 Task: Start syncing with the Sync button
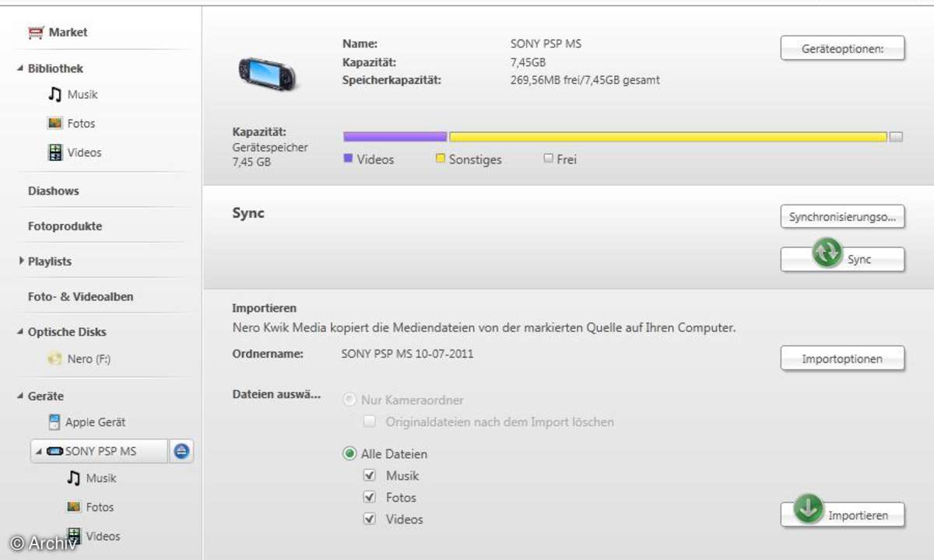coord(843,259)
